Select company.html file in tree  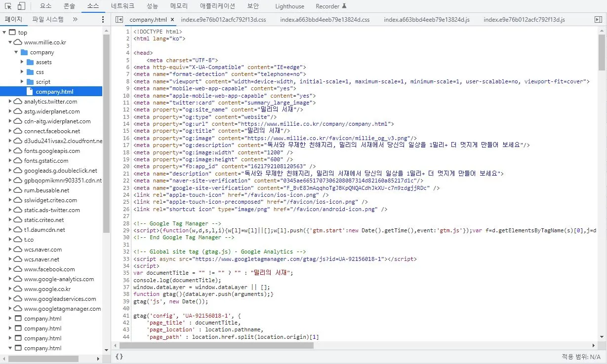click(51, 92)
